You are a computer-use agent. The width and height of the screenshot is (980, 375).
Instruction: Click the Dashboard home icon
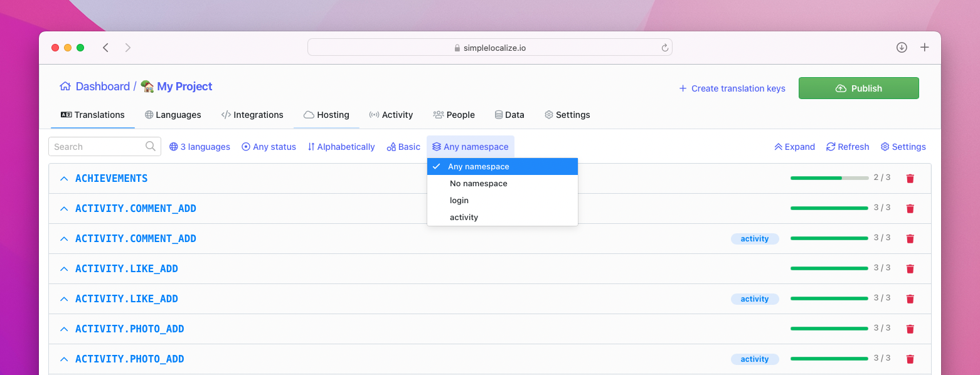point(65,87)
